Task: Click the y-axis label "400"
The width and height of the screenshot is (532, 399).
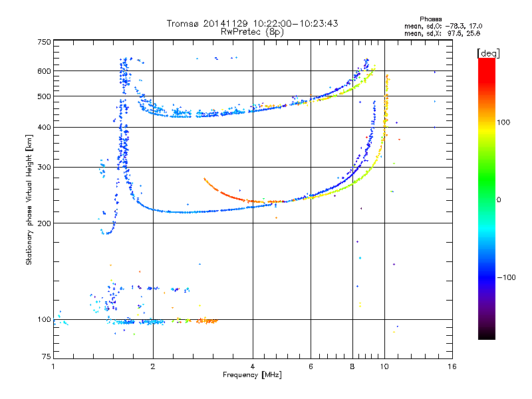Action: pyautogui.click(x=44, y=127)
